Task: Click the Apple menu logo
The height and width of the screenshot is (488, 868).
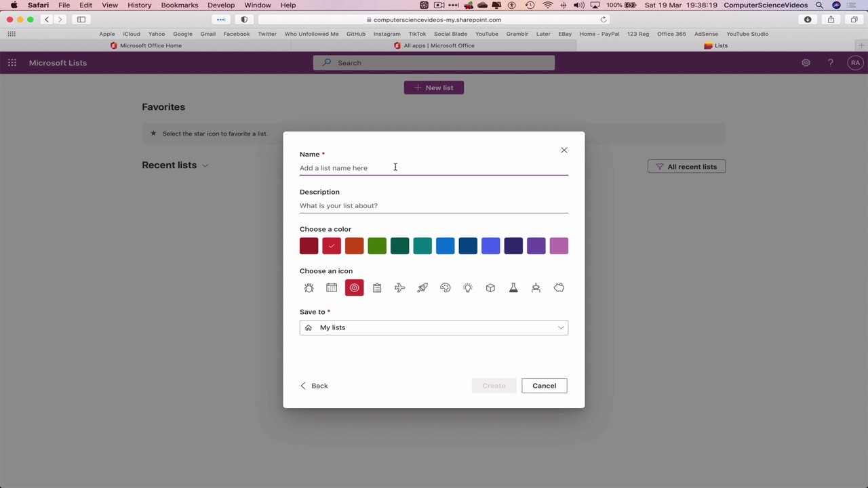Action: click(14, 5)
